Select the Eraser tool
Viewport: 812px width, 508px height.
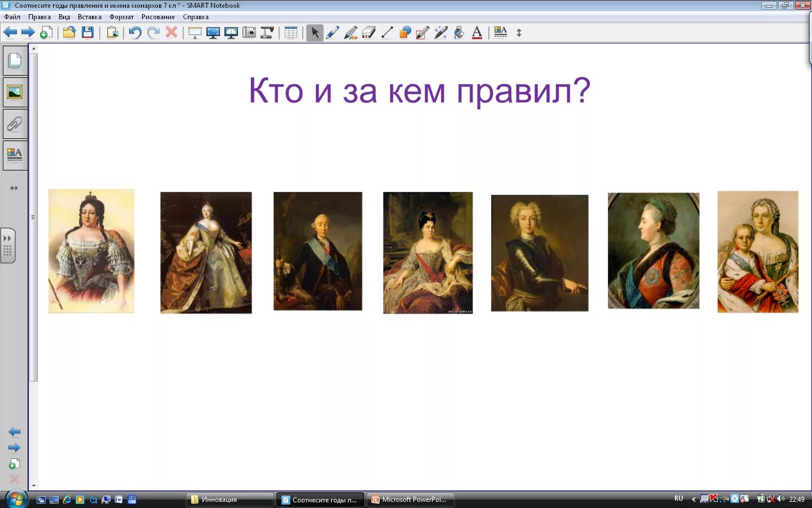(x=369, y=32)
